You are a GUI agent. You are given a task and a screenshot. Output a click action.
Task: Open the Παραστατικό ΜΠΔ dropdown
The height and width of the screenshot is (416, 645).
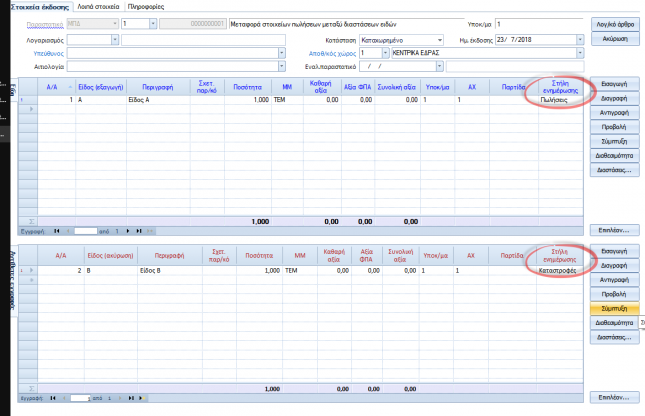click(115, 24)
